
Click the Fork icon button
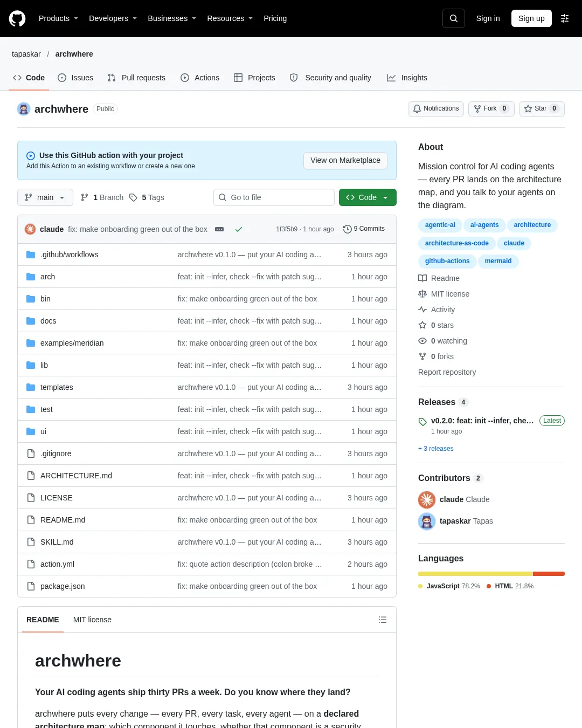(477, 109)
